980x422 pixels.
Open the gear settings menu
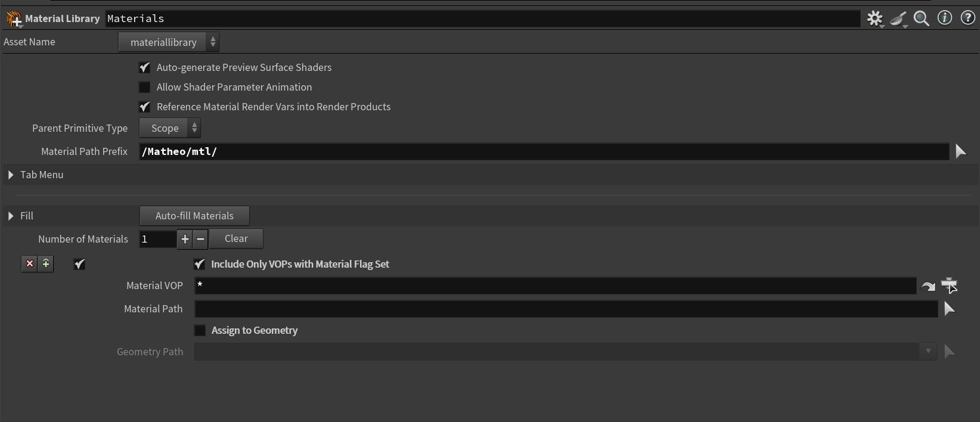[x=874, y=18]
